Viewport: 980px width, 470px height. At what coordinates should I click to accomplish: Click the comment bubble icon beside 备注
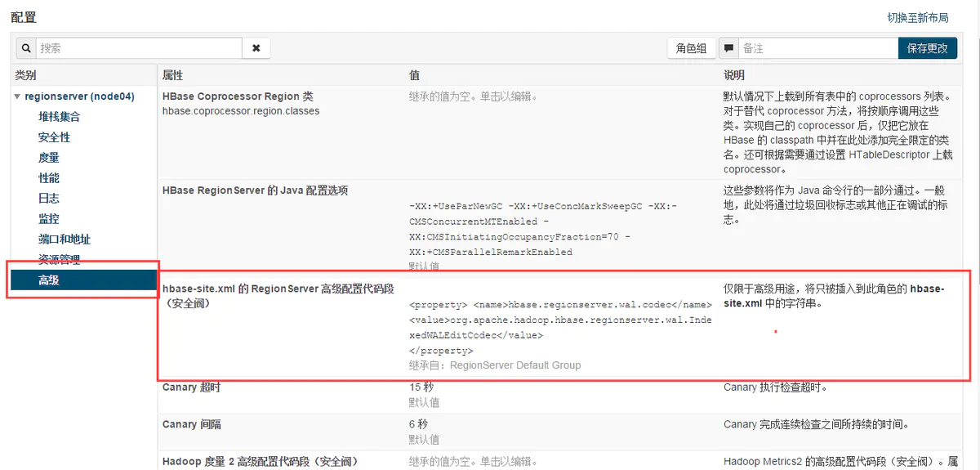[728, 48]
